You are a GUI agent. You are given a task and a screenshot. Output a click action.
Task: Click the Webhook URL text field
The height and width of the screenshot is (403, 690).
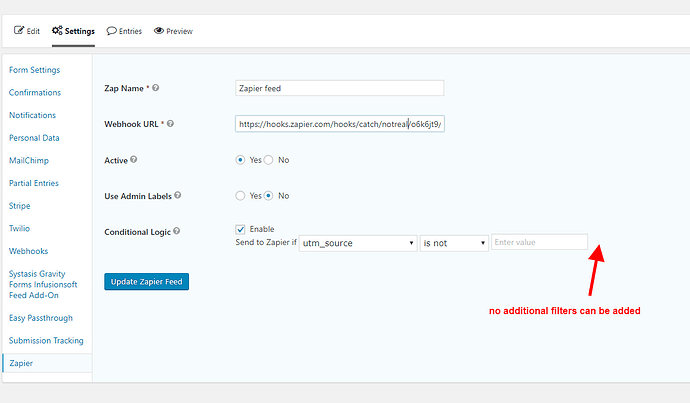[x=340, y=124]
